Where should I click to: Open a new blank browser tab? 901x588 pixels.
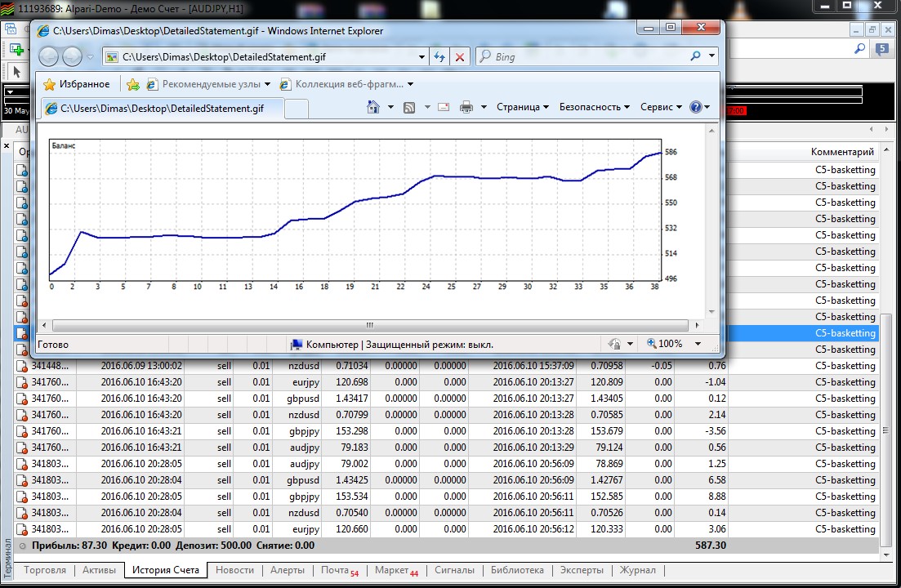pos(297,108)
